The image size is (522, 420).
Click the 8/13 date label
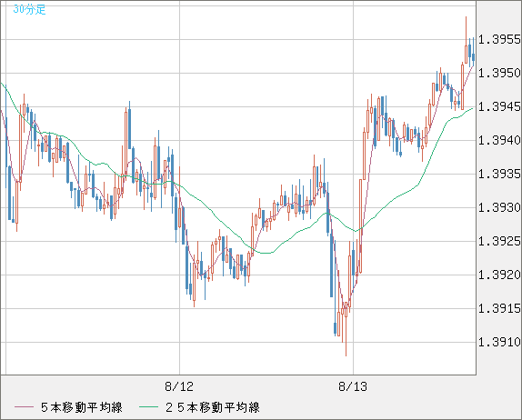point(353,386)
